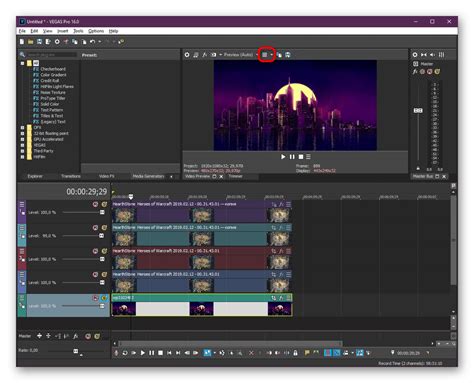Click the green bottom track event thumbnail
The image size is (474, 383).
tap(124, 309)
